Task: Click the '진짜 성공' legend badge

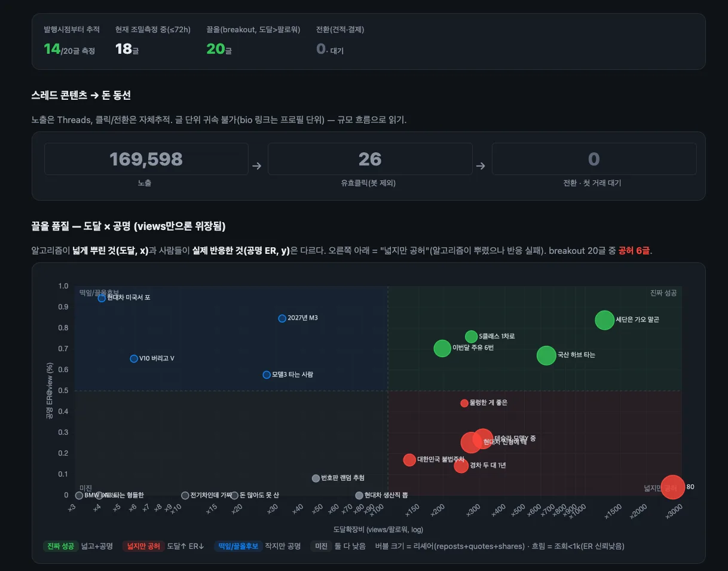Action: pyautogui.click(x=60, y=546)
